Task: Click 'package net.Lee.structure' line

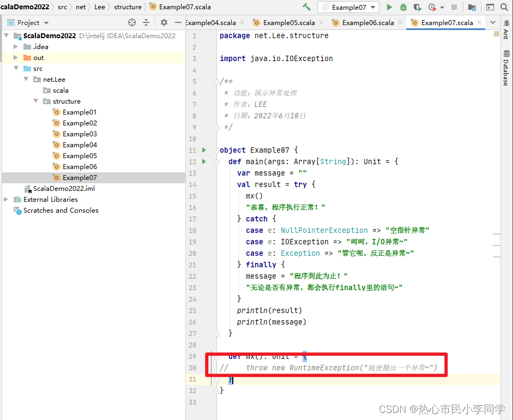Action: coord(274,35)
